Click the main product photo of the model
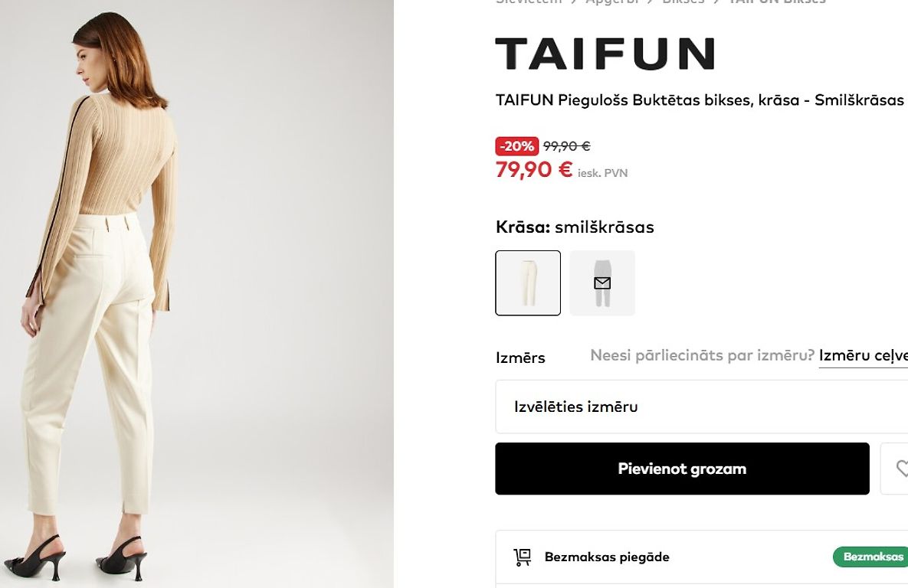908x588 pixels. [x=197, y=294]
